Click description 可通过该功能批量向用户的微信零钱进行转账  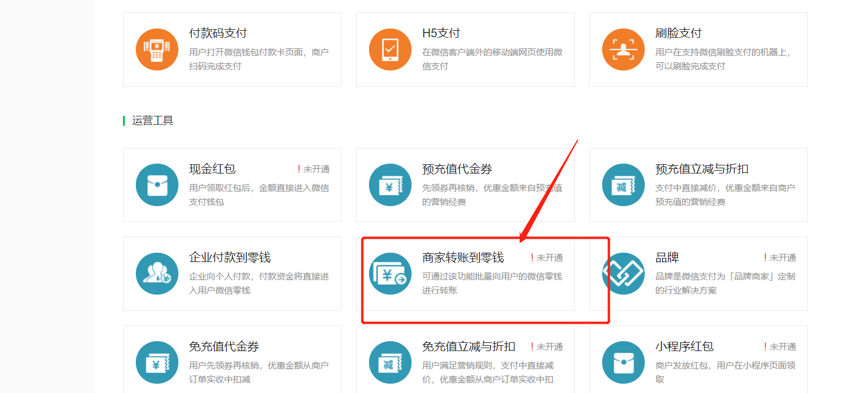pos(493,284)
